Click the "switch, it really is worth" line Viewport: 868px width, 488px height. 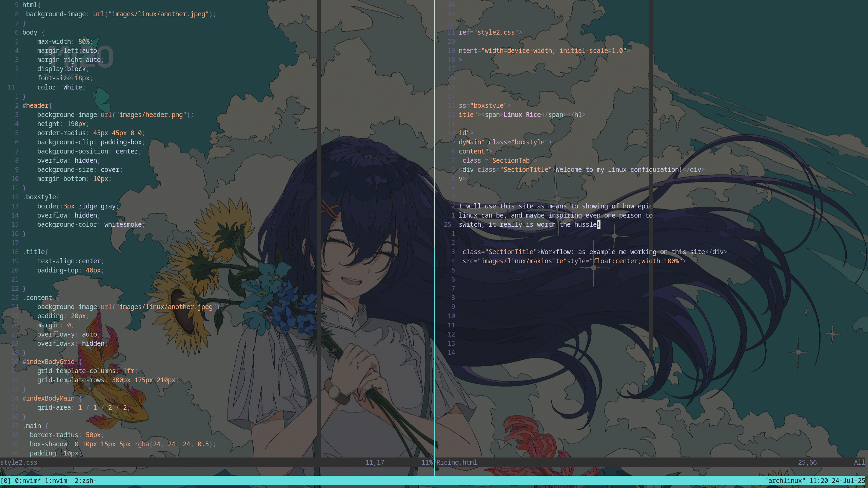(x=530, y=224)
